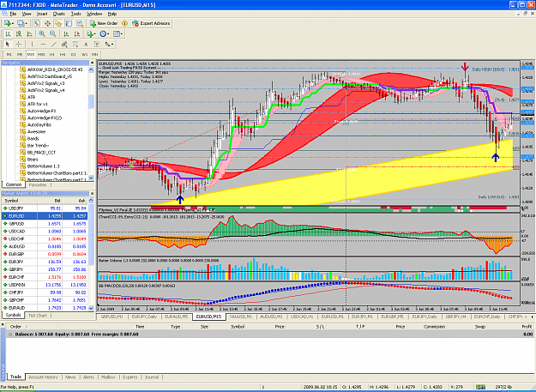Switch to Tick Chart tab

click(x=37, y=316)
